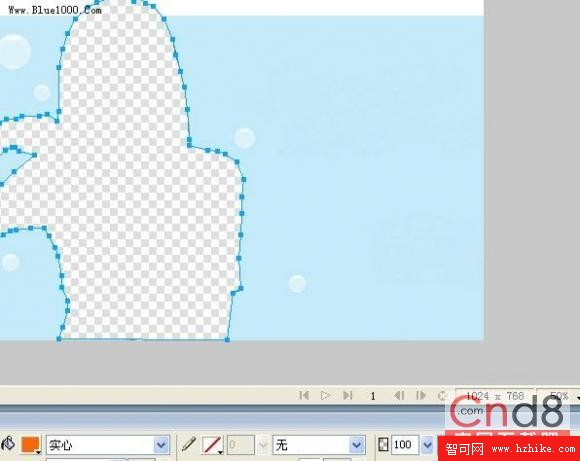Jump to the last frame

click(348, 396)
